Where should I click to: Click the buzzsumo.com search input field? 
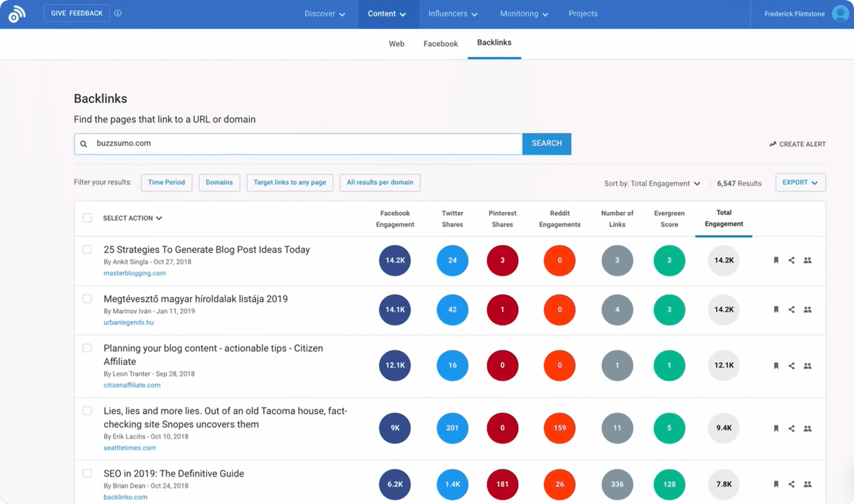(298, 143)
